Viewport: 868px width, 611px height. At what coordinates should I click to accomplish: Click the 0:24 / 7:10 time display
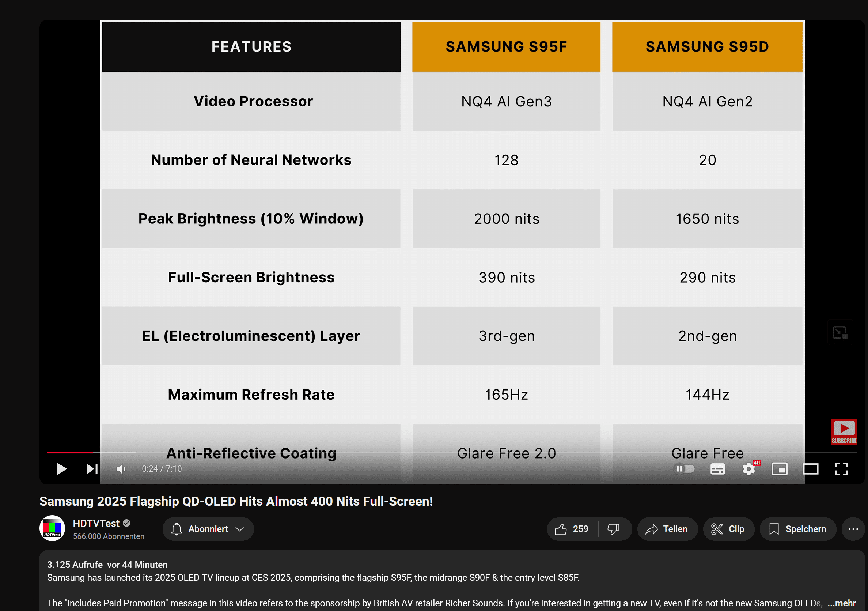[x=162, y=469]
